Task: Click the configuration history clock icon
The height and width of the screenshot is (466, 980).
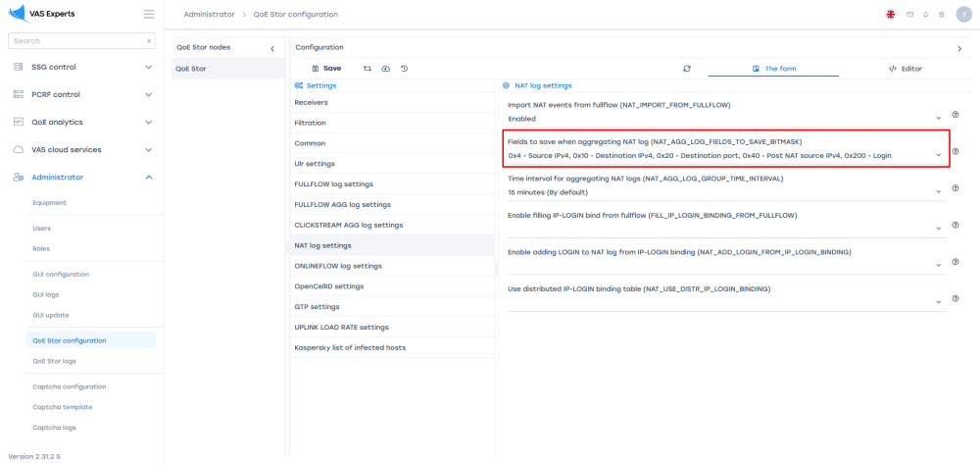Action: click(404, 69)
